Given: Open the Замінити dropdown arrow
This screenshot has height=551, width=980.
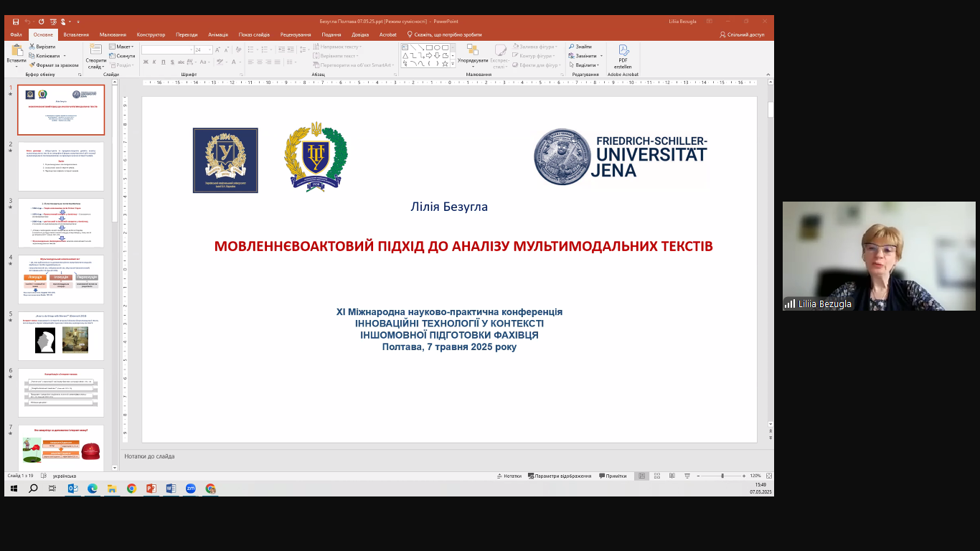Looking at the screenshot, I should tap(601, 56).
